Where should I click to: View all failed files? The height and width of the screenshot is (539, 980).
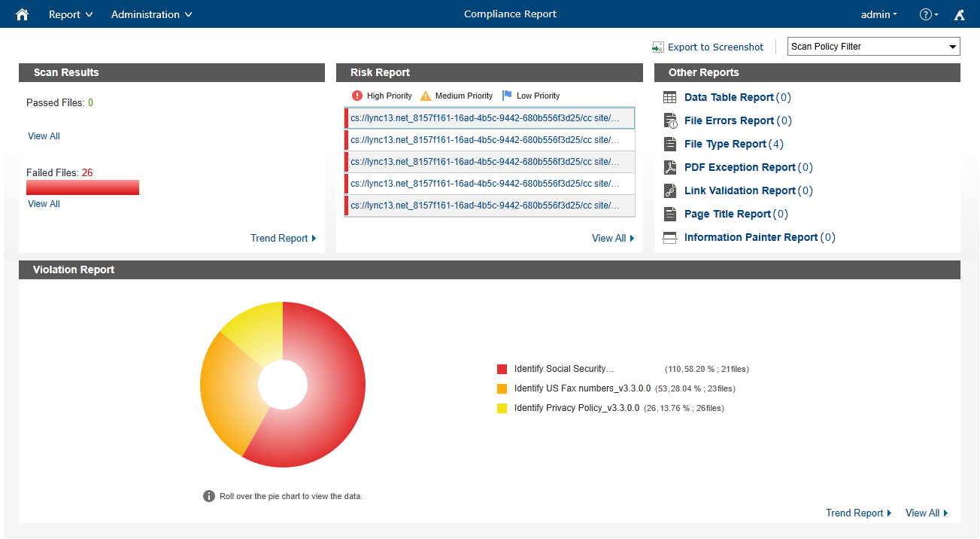point(44,204)
